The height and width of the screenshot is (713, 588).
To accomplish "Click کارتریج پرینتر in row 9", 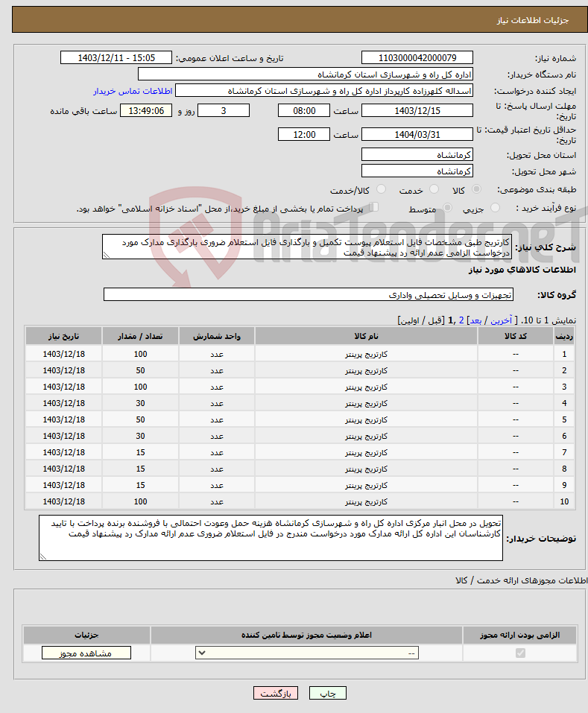I will (x=366, y=485).
